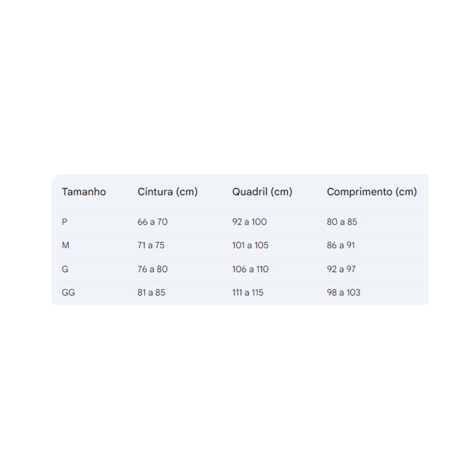Click the Comprimento (cm) column header
476x476 pixels.
point(372,192)
